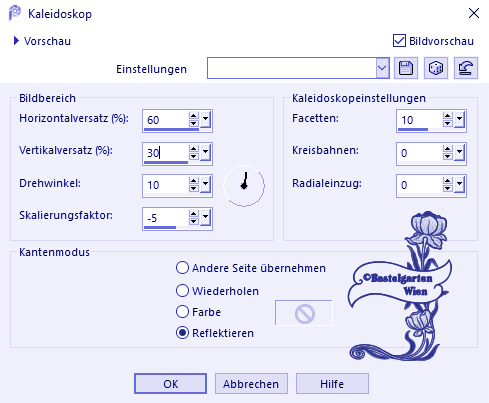Screen dimensions: 489x403
Task: Confirm the dialog with OK
Action: tap(171, 384)
